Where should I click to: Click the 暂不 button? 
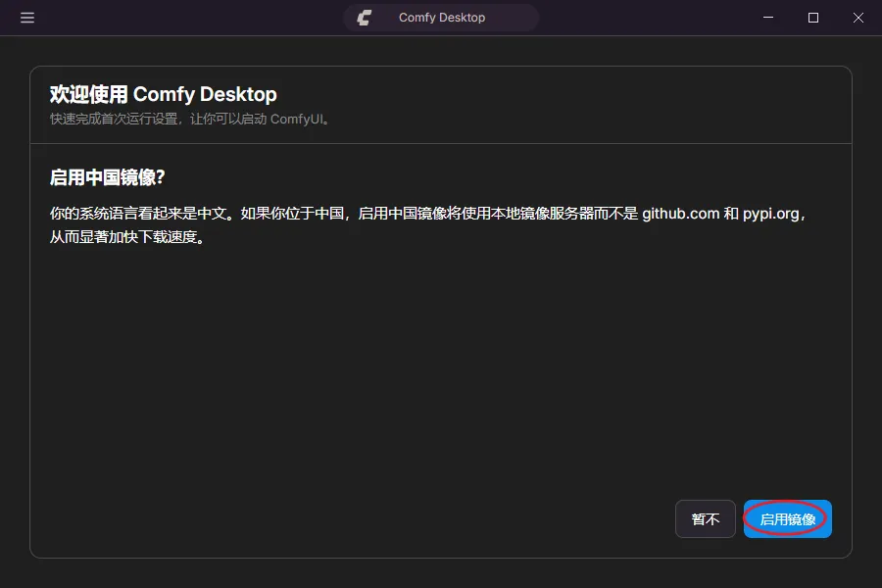tap(706, 518)
